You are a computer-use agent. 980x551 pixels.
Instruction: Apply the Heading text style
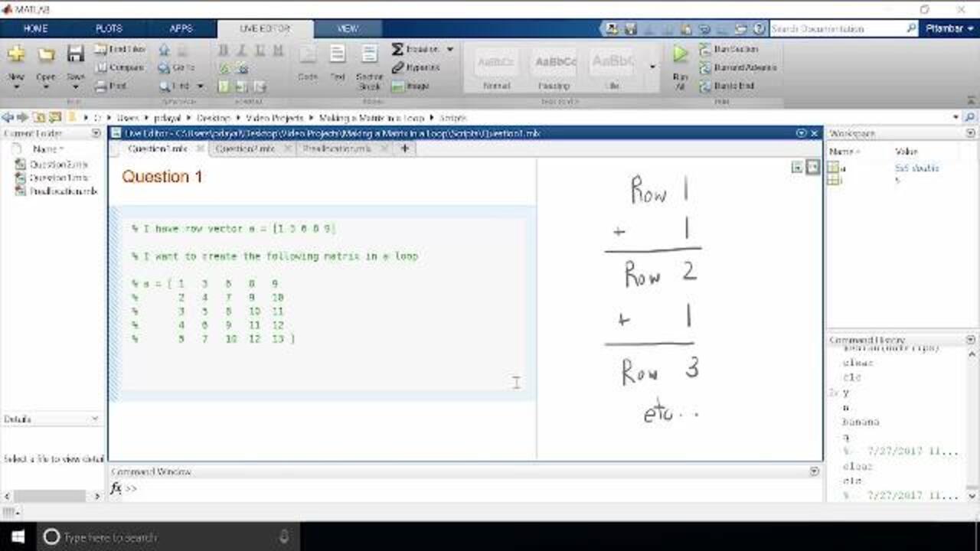tap(554, 67)
